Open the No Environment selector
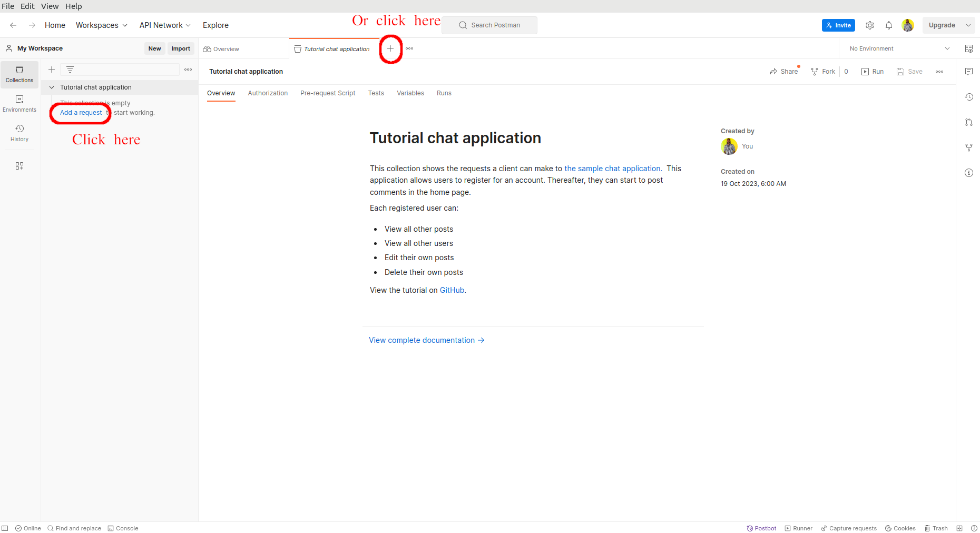 (x=899, y=48)
